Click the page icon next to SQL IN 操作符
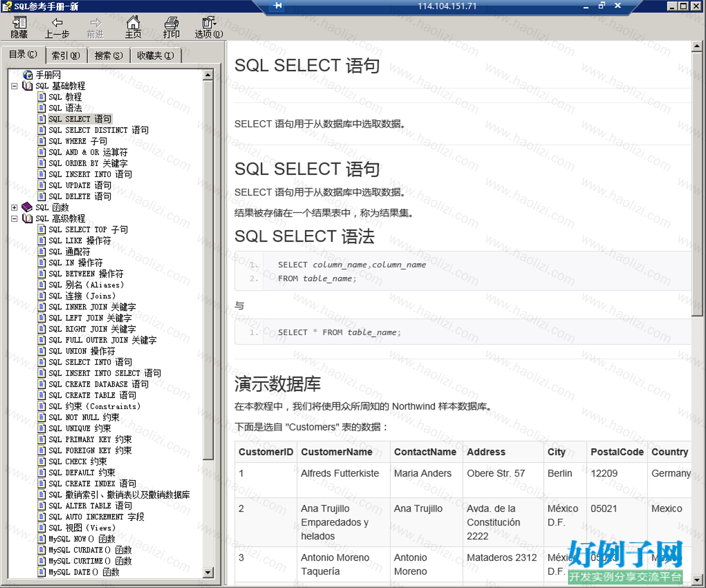Image resolution: width=706 pixels, height=588 pixels. (x=42, y=263)
